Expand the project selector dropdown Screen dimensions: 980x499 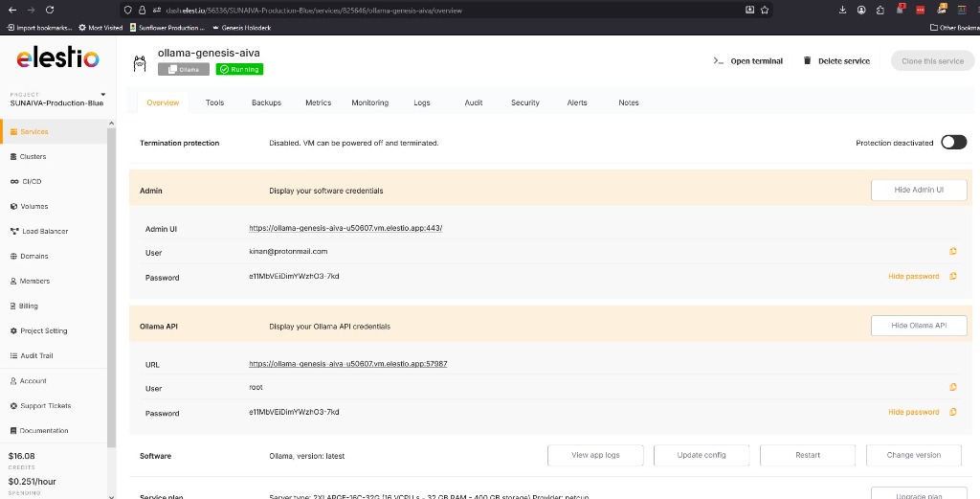(x=102, y=95)
